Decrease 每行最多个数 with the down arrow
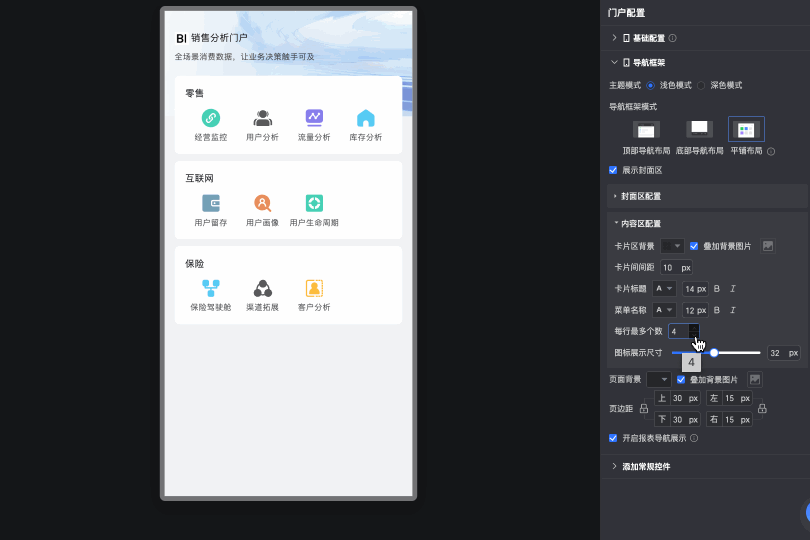Screen dimensions: 810x540 694,335
